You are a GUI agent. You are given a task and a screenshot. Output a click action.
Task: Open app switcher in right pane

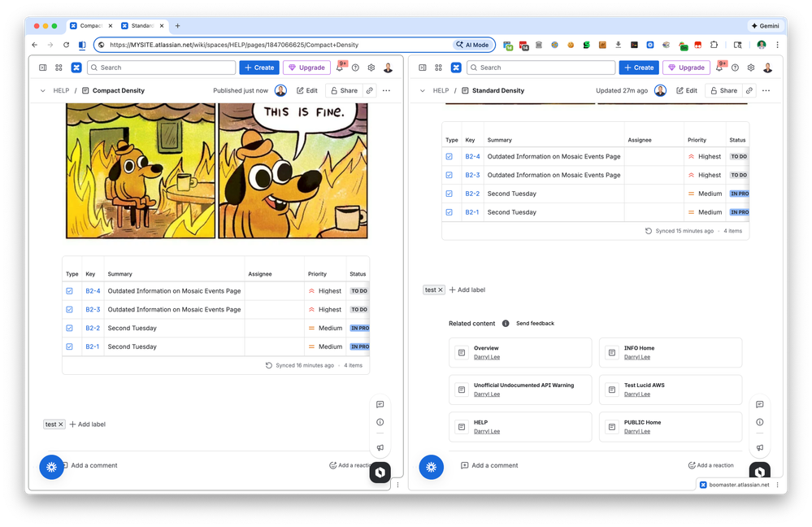tap(439, 68)
